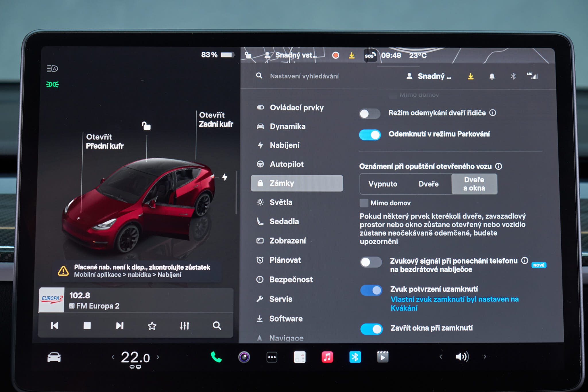Screen dimensions: 588x392
Task: Increase cabin temperature with right chevron
Action: coord(158,357)
